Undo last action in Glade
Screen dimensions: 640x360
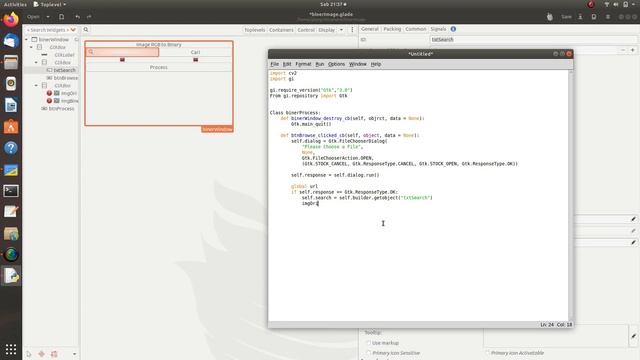[78, 17]
